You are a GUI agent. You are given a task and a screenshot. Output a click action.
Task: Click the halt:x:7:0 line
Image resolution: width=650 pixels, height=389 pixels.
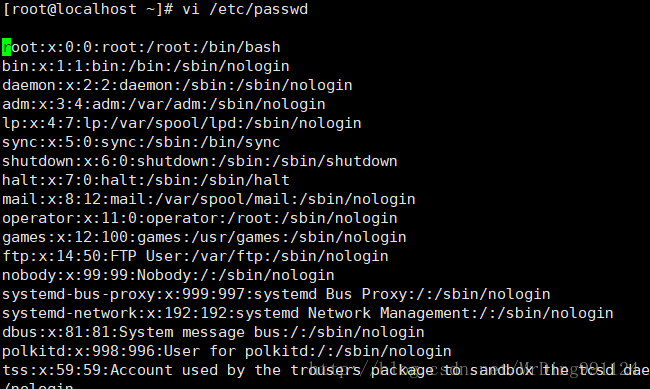click(x=146, y=180)
